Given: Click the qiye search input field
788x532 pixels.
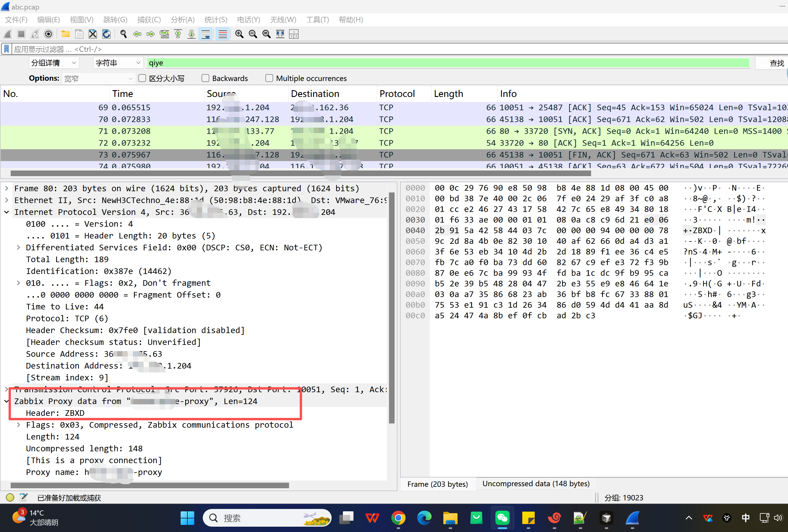Looking at the screenshot, I should tap(447, 63).
